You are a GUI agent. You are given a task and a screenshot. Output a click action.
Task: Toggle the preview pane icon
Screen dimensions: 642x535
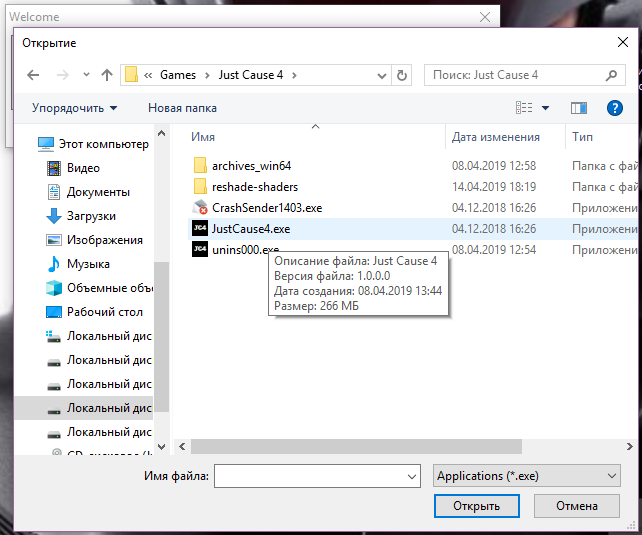point(579,108)
